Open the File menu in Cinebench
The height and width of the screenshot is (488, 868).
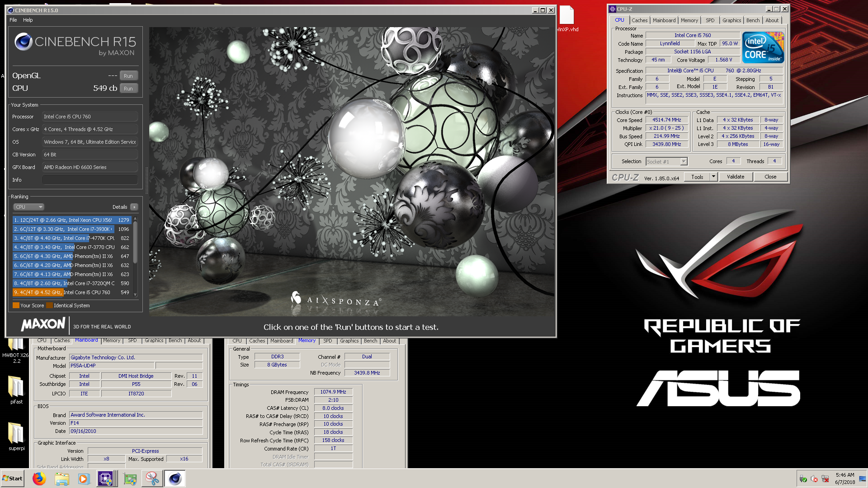[x=13, y=20]
